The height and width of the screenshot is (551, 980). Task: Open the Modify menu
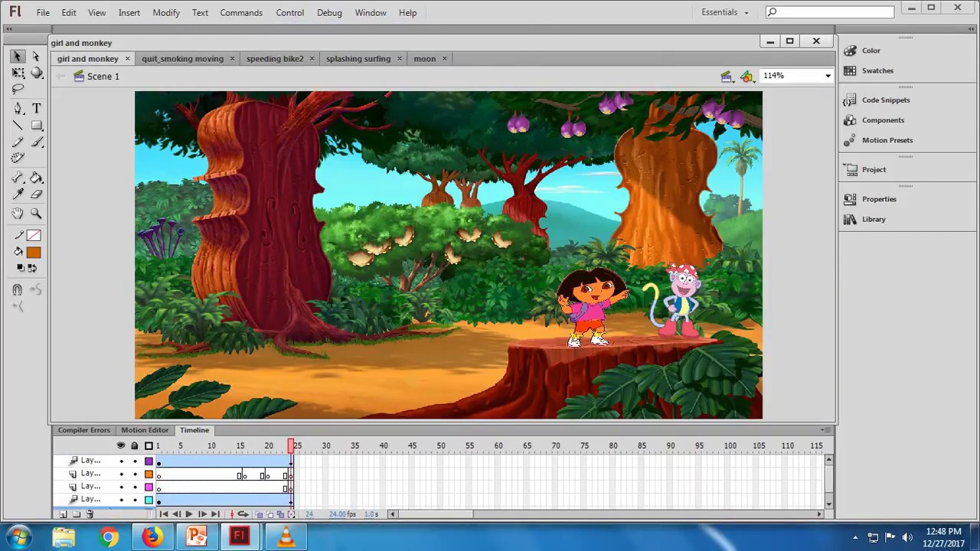pyautogui.click(x=166, y=12)
